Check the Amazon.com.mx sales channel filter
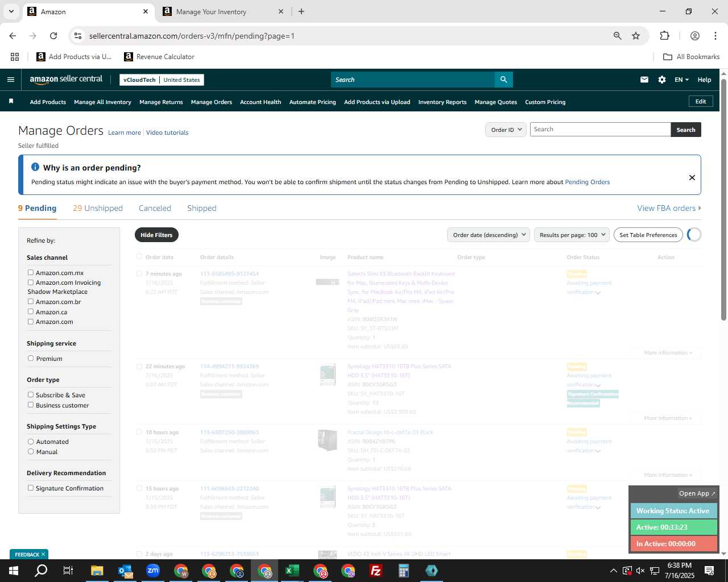Screen dimensions: 728x582 (31, 272)
